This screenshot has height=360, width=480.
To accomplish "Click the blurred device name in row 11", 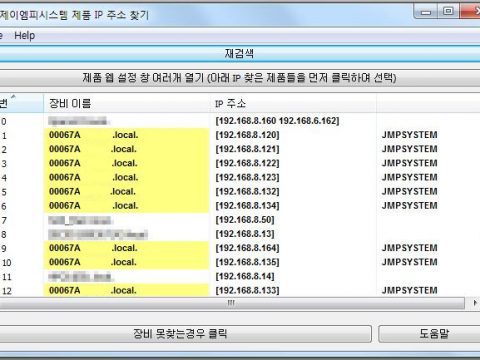I will 81,276.
